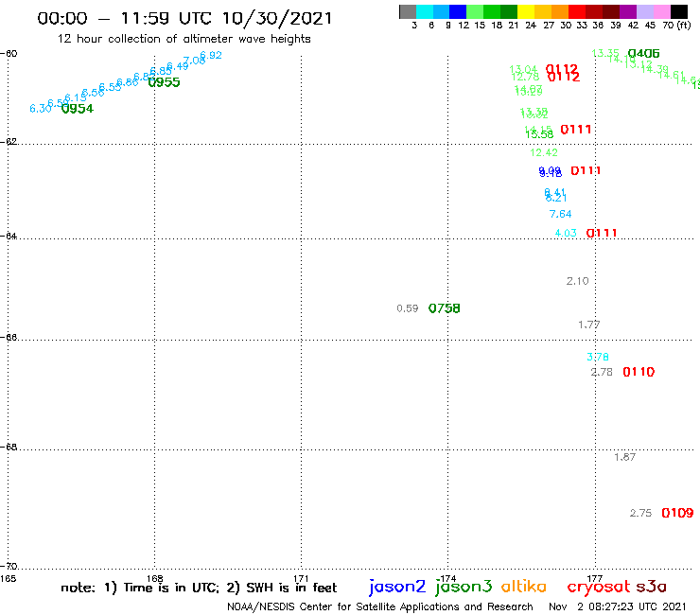Screen dimensions: 700x615
Task: Click the '13.35' wave height value
Action: point(604,53)
